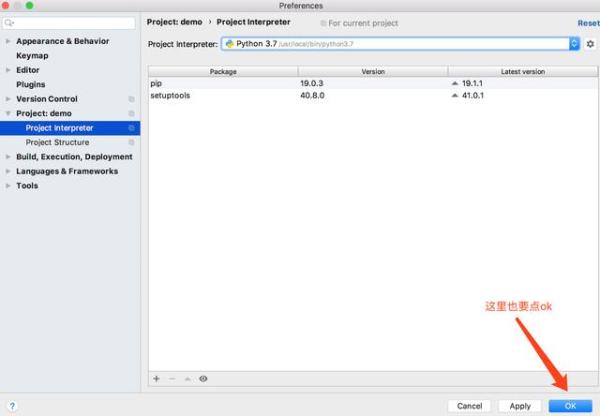Click project-level icon beside Project Structure
Viewport: 600px width, 416px height.
pyautogui.click(x=131, y=142)
